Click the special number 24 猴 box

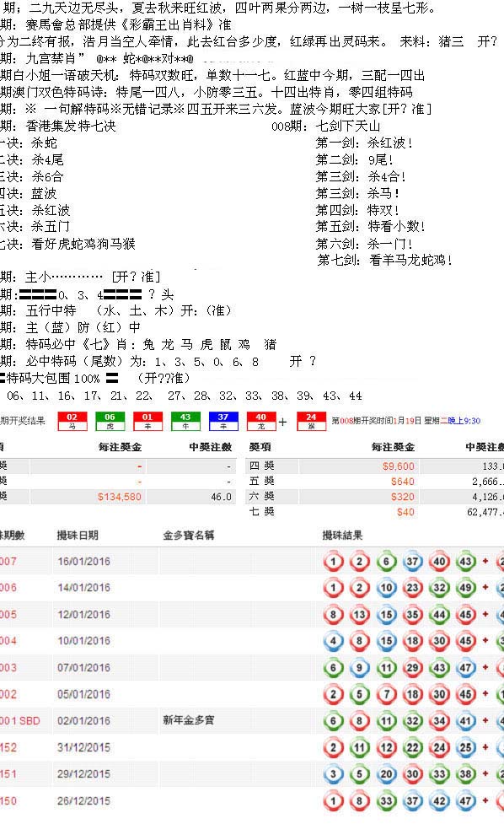point(311,421)
